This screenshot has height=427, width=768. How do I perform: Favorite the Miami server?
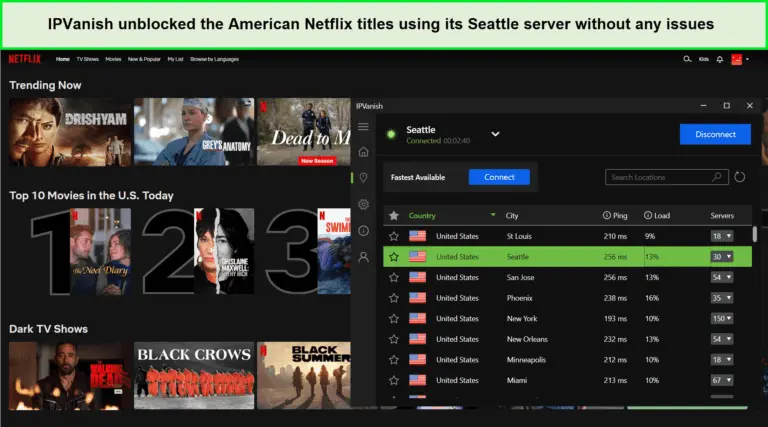point(394,380)
